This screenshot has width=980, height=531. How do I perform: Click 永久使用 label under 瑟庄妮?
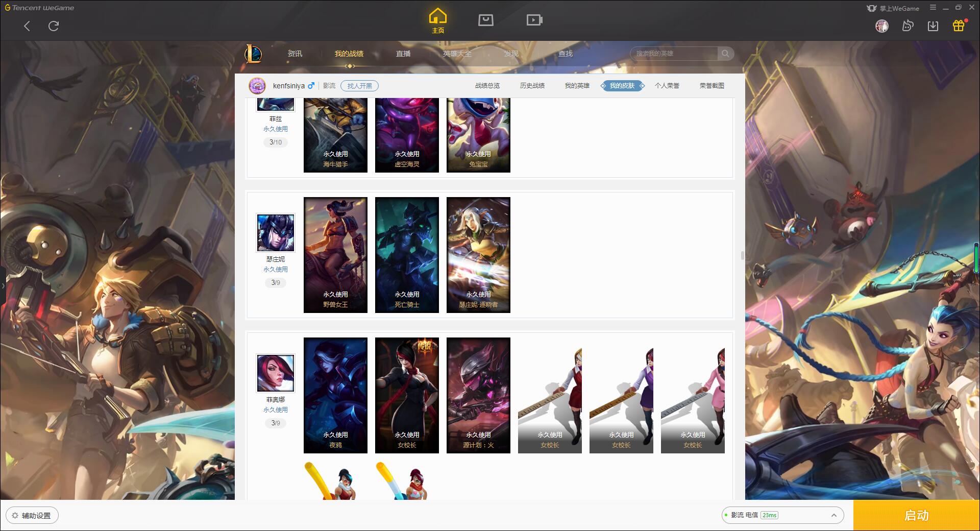[276, 269]
